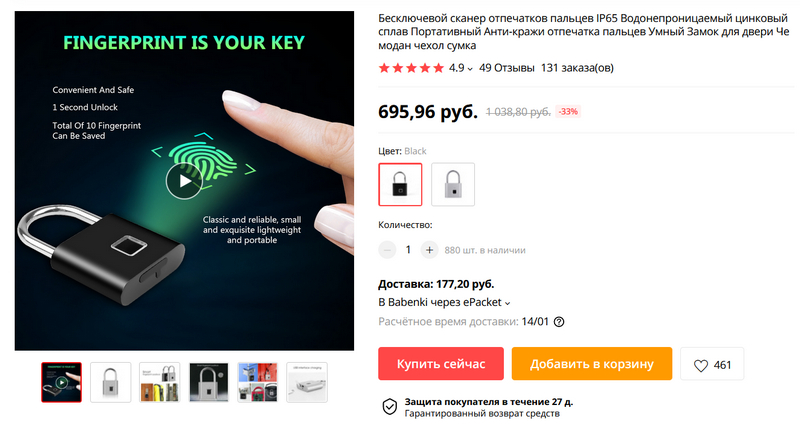The width and height of the screenshot is (800, 433).
Task: Expand the ePacket shipping method dropdown
Action: [507, 302]
